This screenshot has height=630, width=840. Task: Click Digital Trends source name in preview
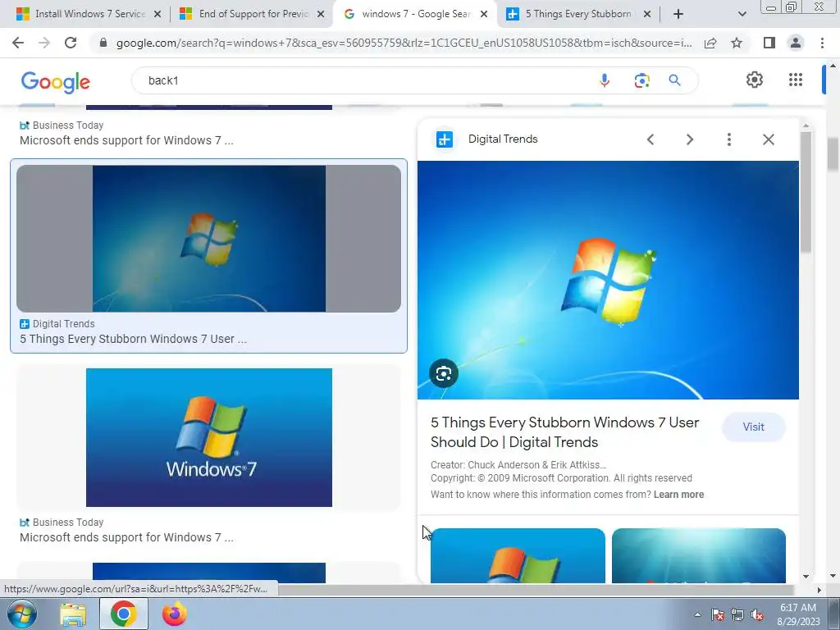(x=503, y=139)
